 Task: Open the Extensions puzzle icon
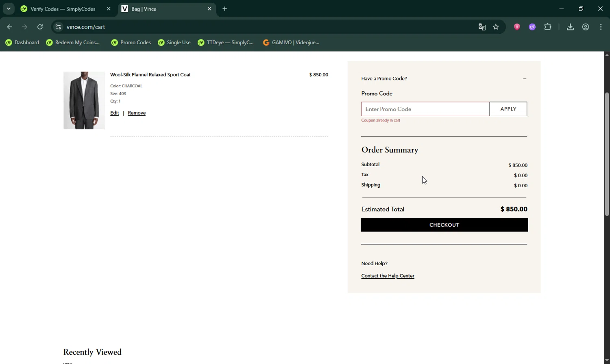[x=548, y=27]
